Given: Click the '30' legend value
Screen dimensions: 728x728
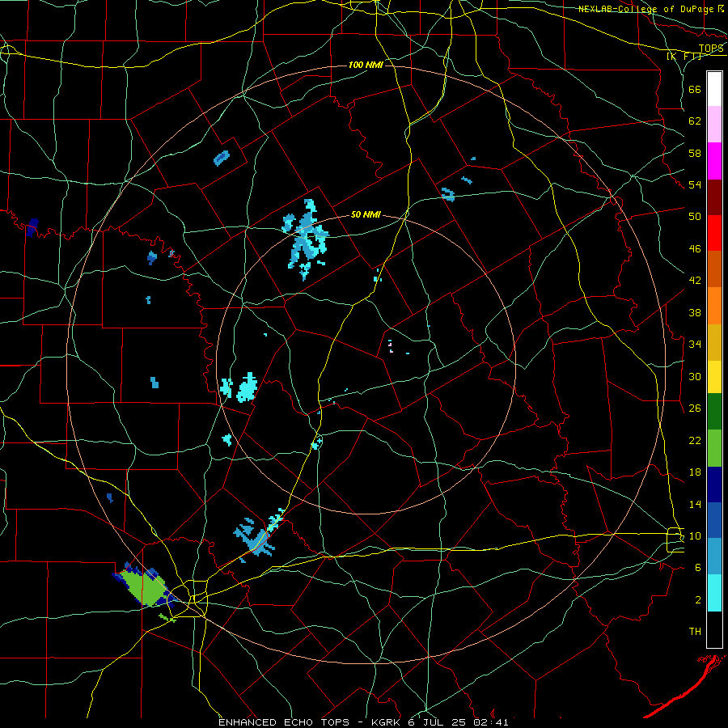Looking at the screenshot, I should point(695,376).
